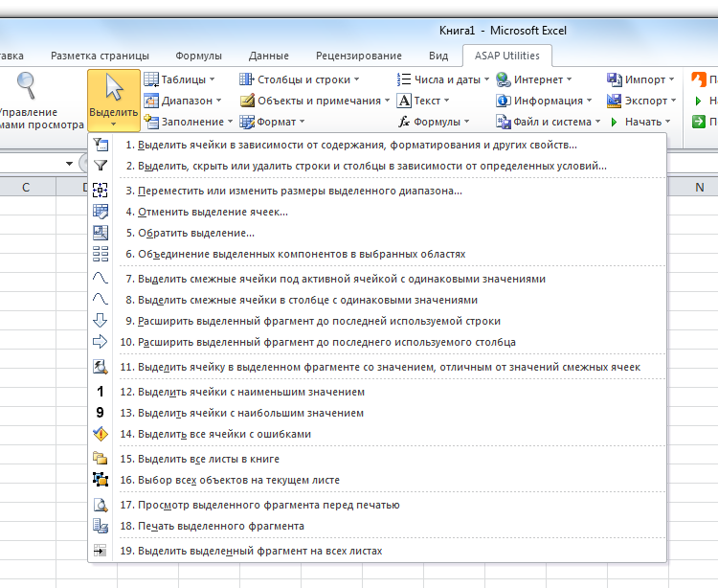
Task: Click the sheets icon beside item 15
Action: click(x=101, y=458)
